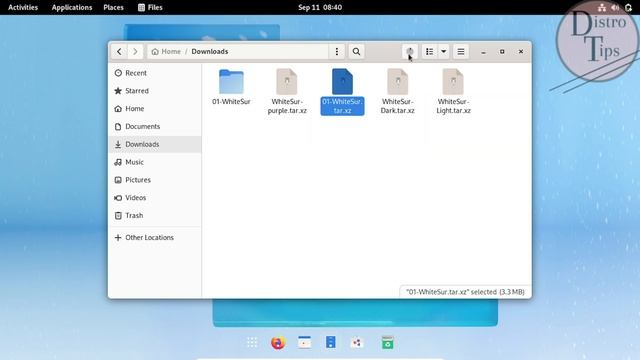This screenshot has width=640, height=360.
Task: Open the blue Files app in the dock
Action: pos(331,342)
